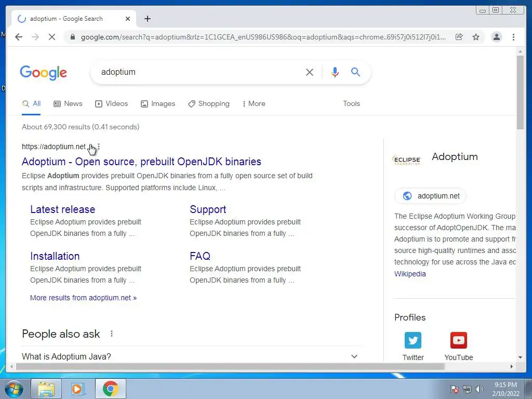Open Windows Explorer from taskbar

(x=46, y=389)
